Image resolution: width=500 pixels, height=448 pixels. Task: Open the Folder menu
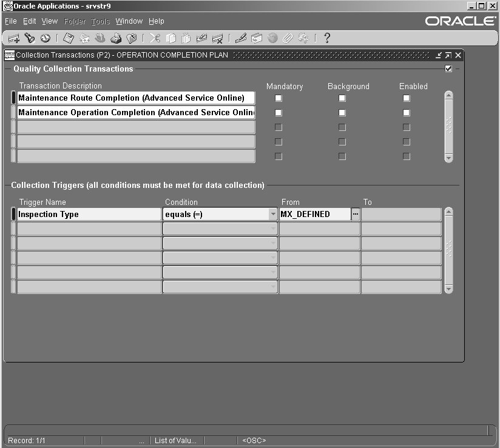tap(75, 21)
